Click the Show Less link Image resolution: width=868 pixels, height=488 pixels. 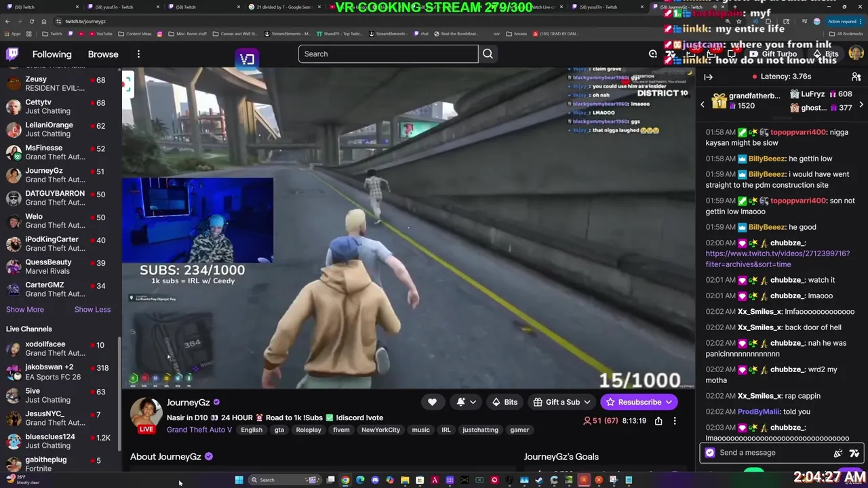pyautogui.click(x=92, y=309)
